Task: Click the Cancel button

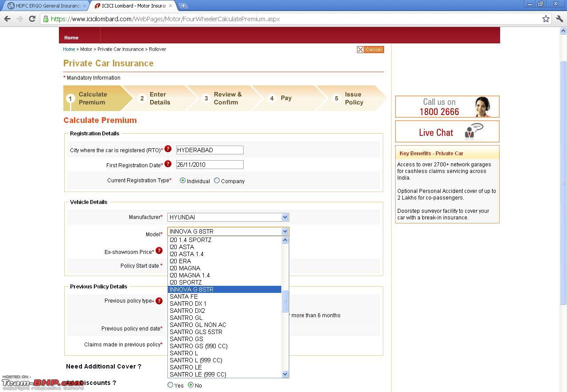Action: 370,50
